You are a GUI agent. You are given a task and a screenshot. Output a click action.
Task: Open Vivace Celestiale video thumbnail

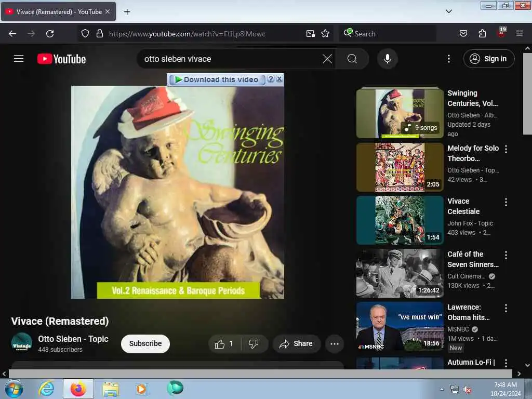point(400,220)
